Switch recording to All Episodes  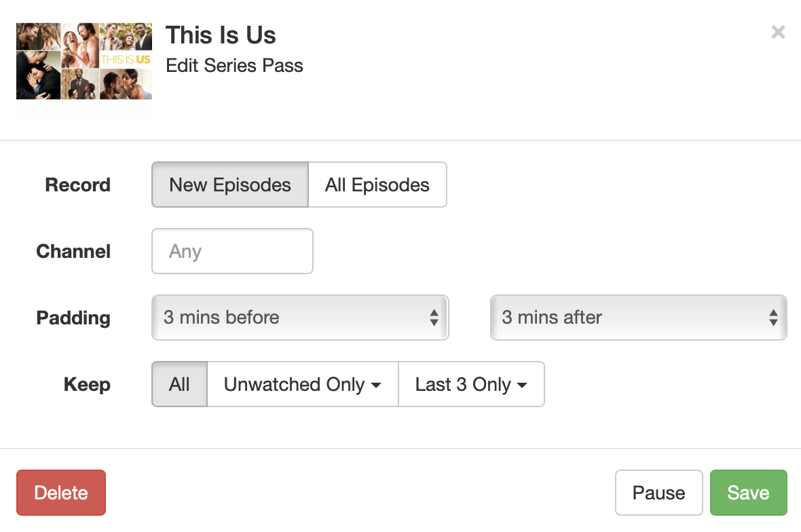[377, 185]
